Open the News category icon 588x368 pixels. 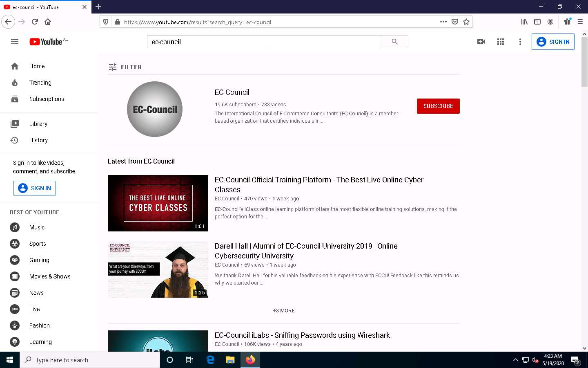[15, 293]
